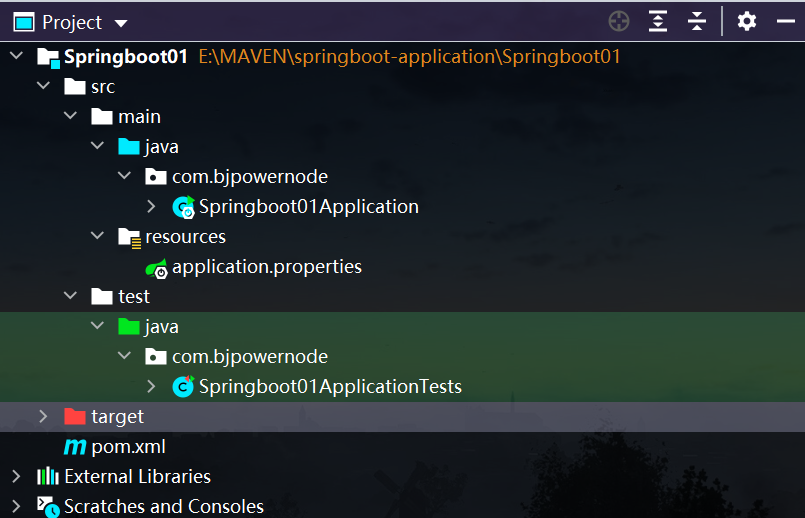Expand the Springboot01Application class node
805x518 pixels.
pos(151,206)
